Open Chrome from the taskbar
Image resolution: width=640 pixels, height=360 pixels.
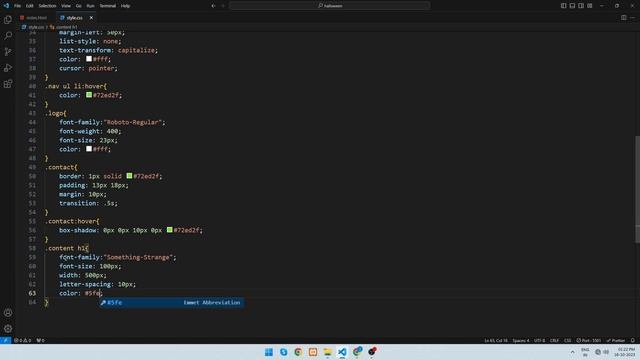click(x=298, y=352)
